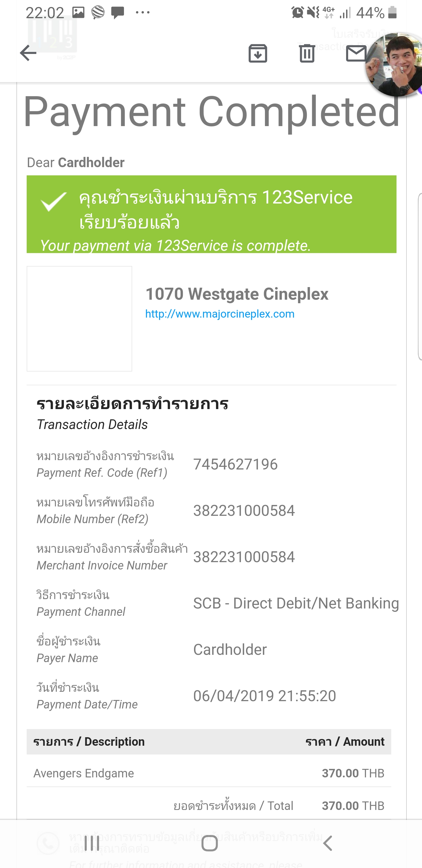This screenshot has height=868, width=422.
Task: Tap the 1070 Westgate Cineplex merchant name
Action: tap(237, 294)
